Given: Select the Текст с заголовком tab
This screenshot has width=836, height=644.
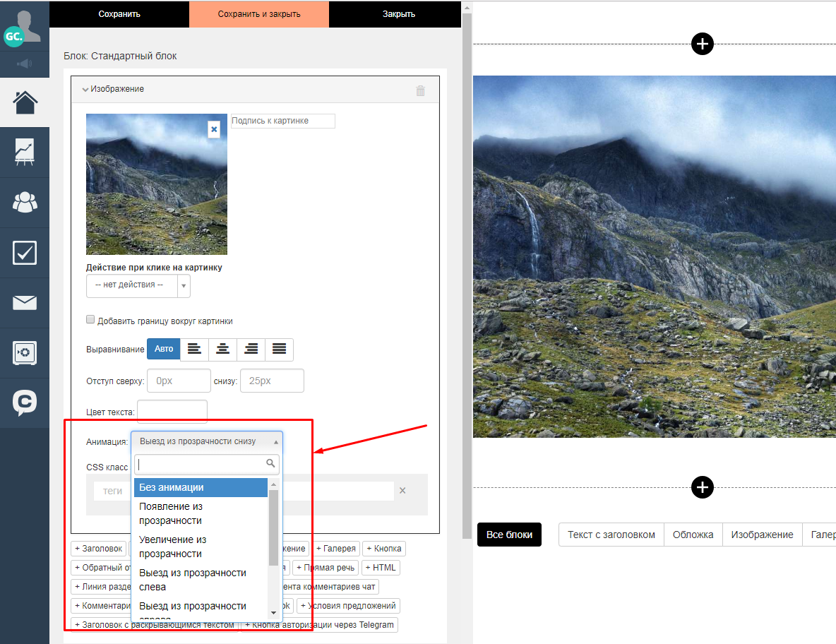Looking at the screenshot, I should tap(611, 534).
